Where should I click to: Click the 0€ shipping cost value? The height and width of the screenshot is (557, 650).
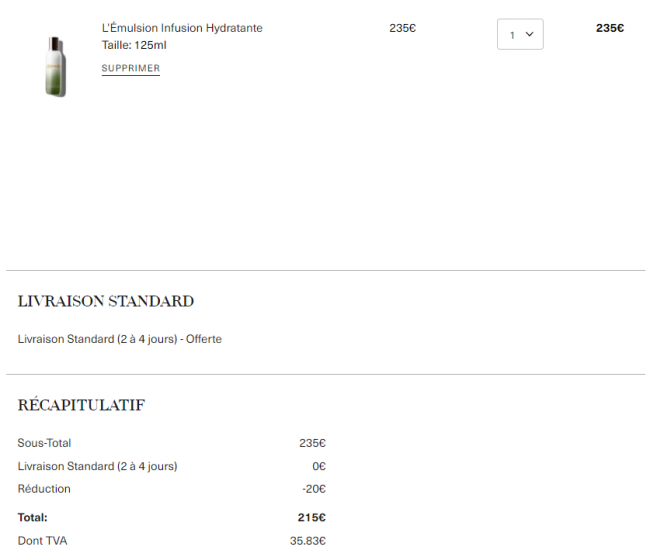coord(319,466)
